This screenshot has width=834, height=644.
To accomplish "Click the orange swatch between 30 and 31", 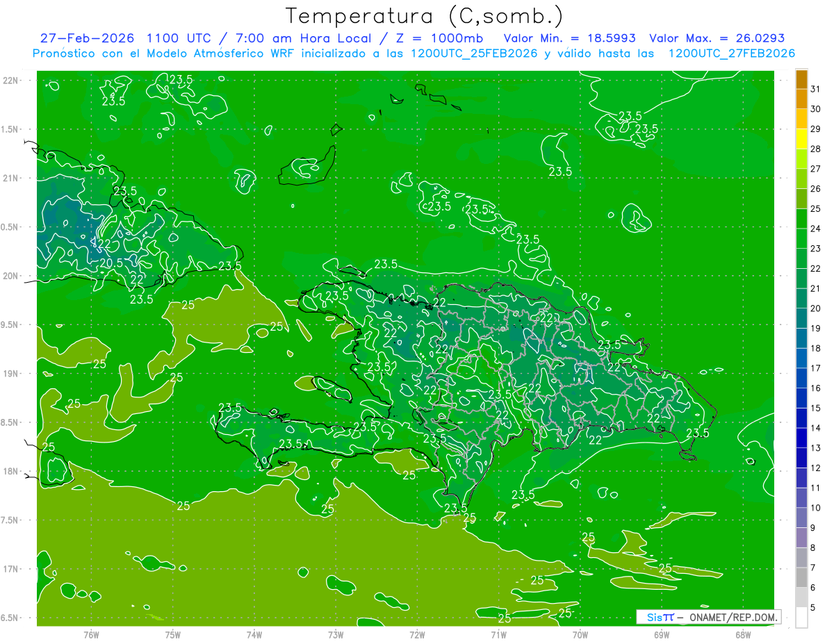I will pyautogui.click(x=801, y=99).
